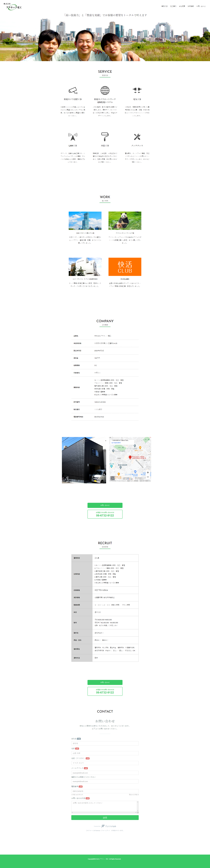Zoom in on the map
The height and width of the screenshot is (868, 210).
point(148,472)
